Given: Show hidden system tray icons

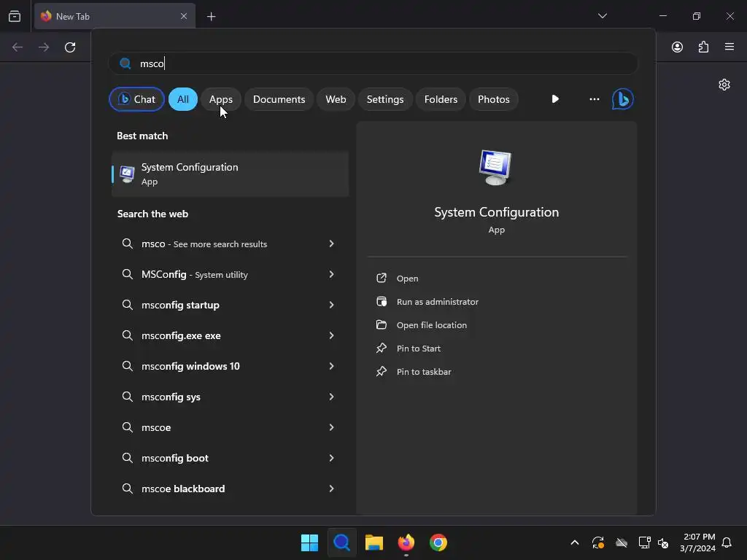Looking at the screenshot, I should point(575,542).
